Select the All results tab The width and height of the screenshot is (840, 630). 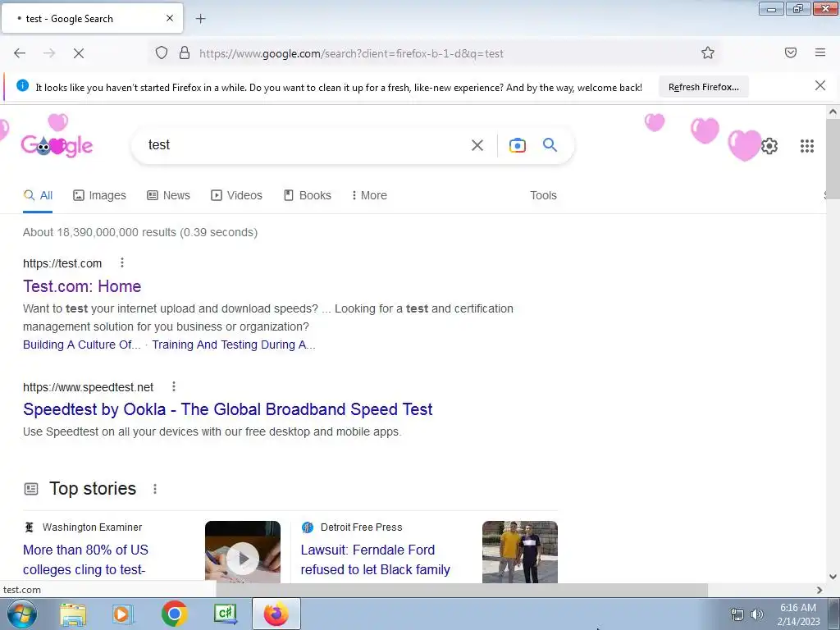(38, 195)
